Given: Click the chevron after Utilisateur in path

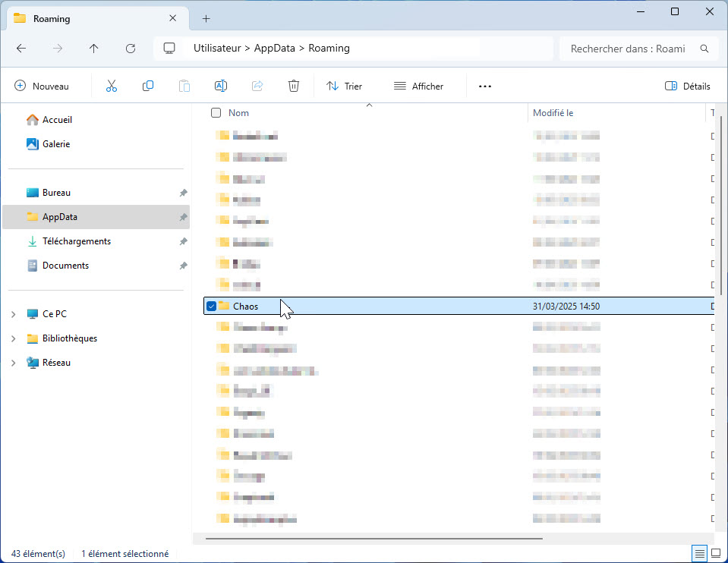Looking at the screenshot, I should click(x=247, y=49).
